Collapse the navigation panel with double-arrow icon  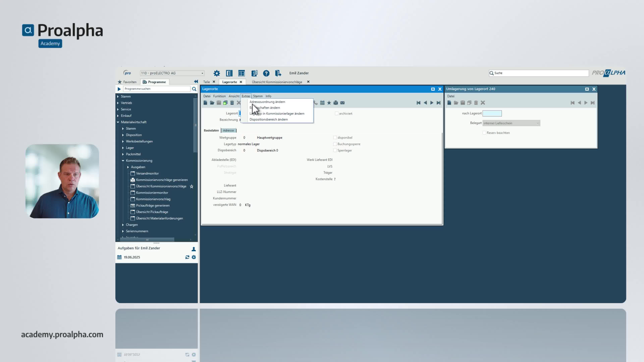click(196, 82)
